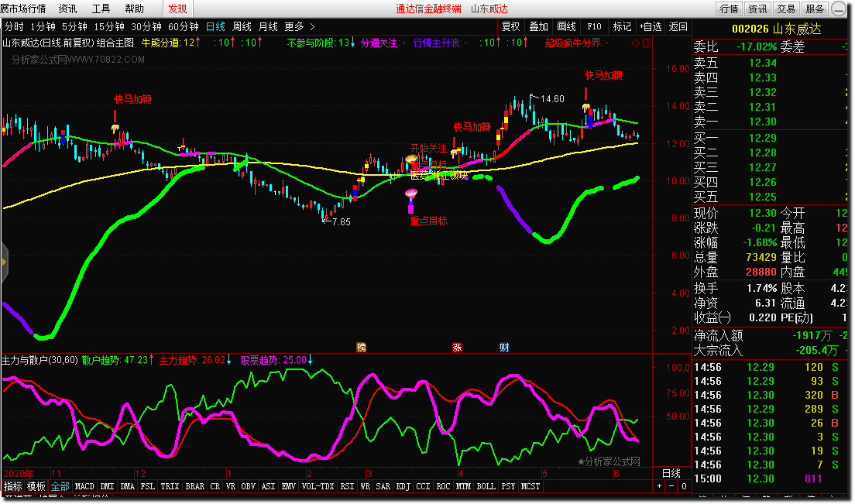855x504 pixels.
Task: Switch to the 60分钟 period
Action: pyautogui.click(x=184, y=26)
